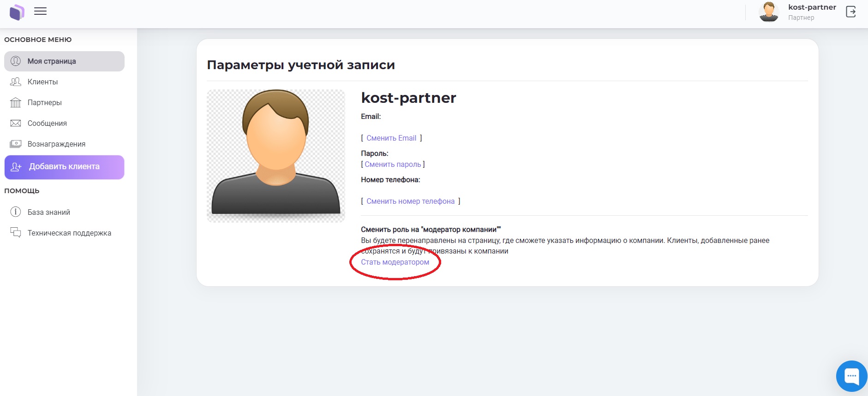
Task: Toggle the hamburger sidebar menu
Action: pos(41,12)
